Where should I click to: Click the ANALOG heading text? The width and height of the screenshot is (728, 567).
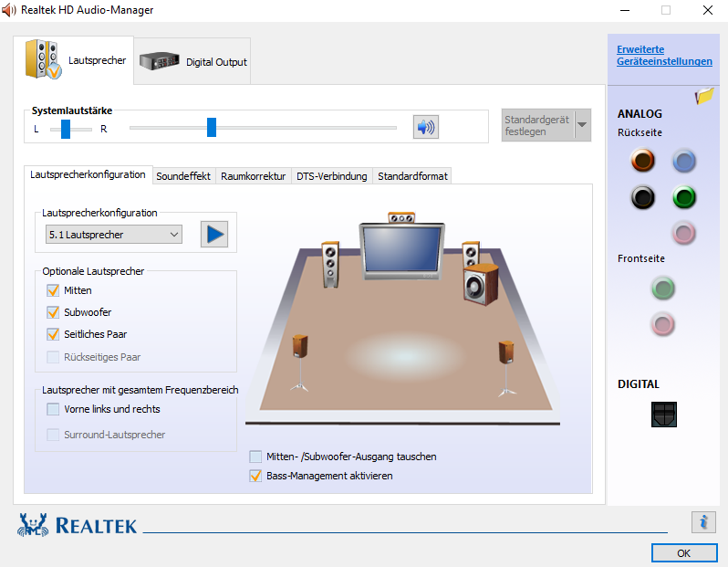click(x=640, y=114)
